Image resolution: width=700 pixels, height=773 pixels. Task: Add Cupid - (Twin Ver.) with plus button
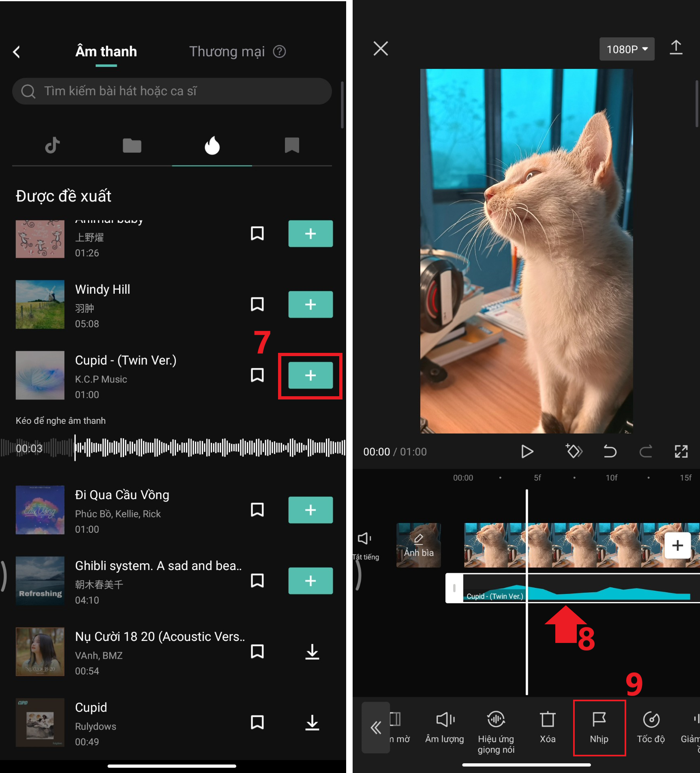(310, 376)
